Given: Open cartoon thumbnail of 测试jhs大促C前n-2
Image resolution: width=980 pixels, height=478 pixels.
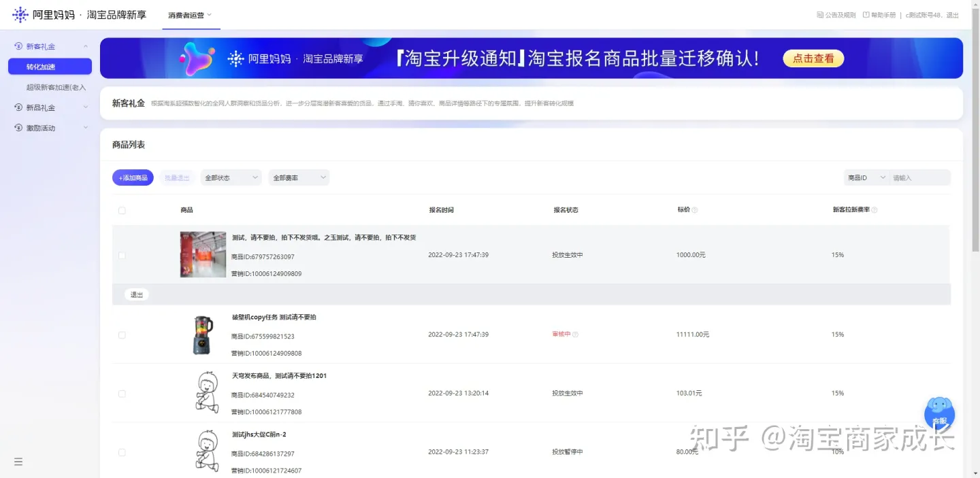Looking at the screenshot, I should (206, 451).
